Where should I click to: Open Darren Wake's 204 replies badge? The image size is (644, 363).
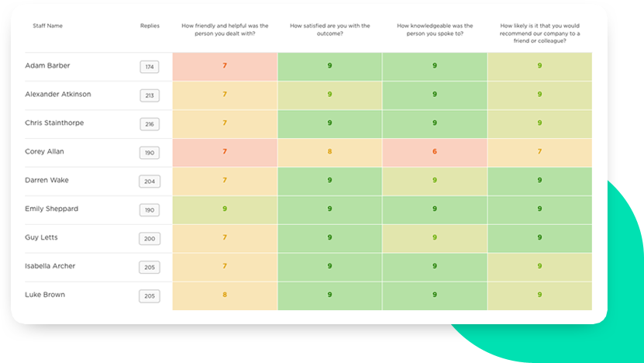pos(150,181)
